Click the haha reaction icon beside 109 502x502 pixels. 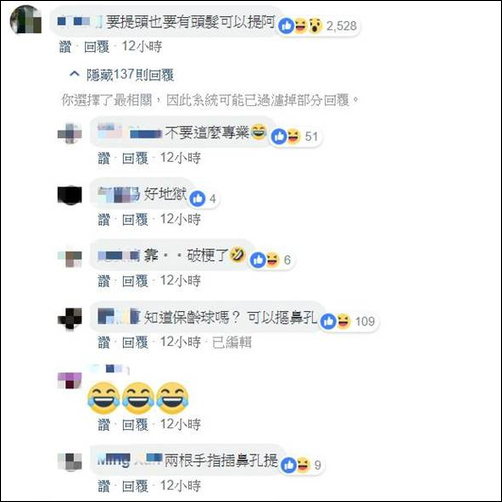tap(343, 321)
